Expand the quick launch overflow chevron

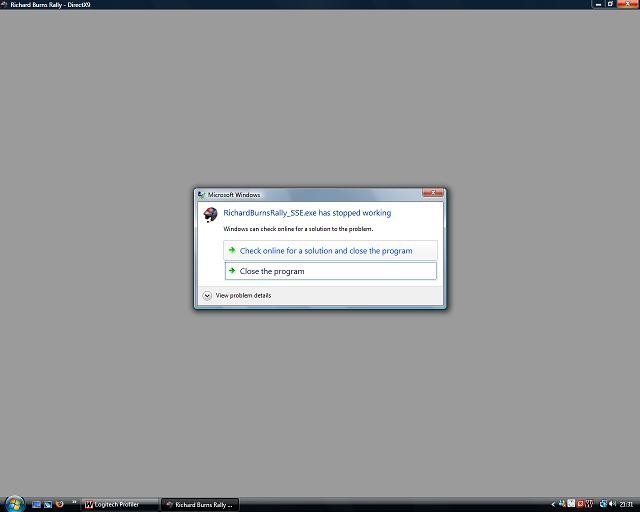[x=74, y=502]
